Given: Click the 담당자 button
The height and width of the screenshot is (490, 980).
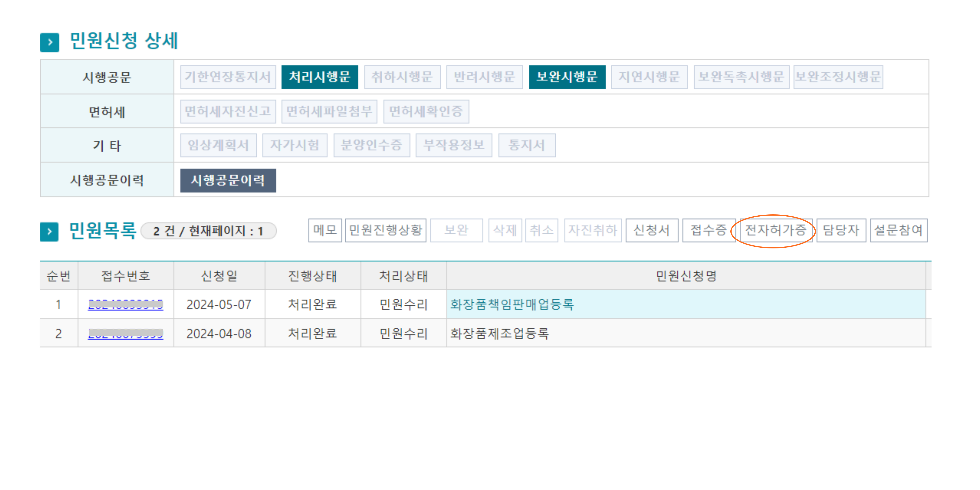Looking at the screenshot, I should (841, 230).
